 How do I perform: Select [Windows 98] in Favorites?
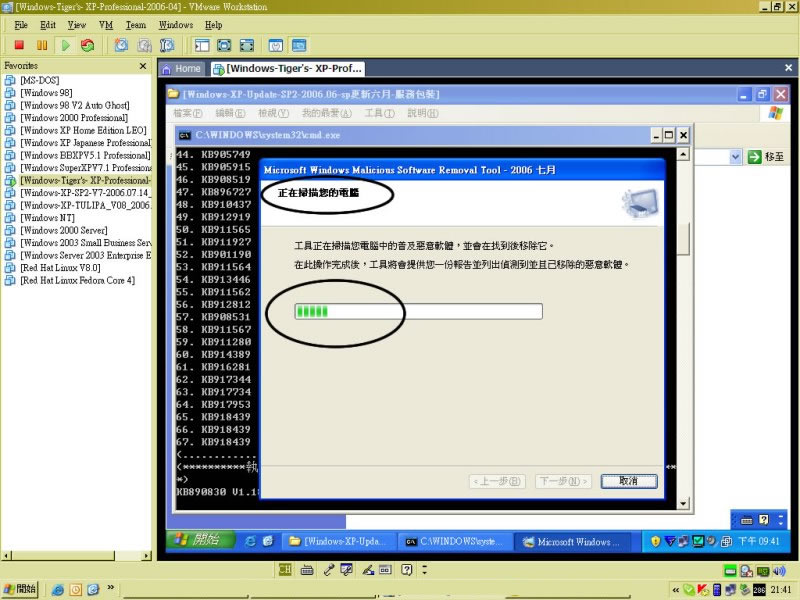pos(46,93)
